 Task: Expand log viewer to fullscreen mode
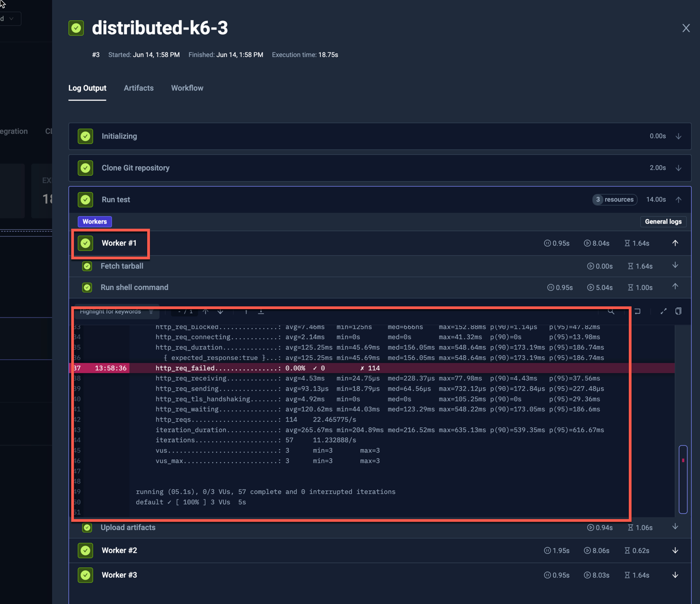click(663, 311)
